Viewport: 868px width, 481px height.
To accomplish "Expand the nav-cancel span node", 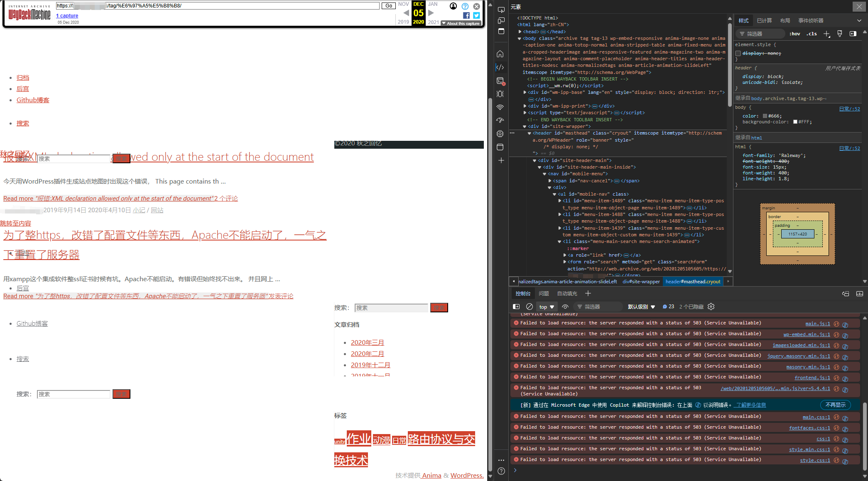I will (x=550, y=181).
